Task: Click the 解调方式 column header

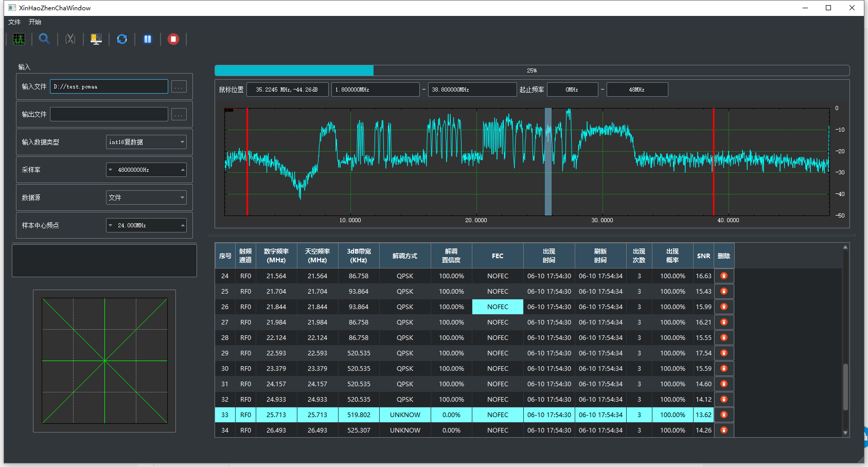Action: pos(405,256)
